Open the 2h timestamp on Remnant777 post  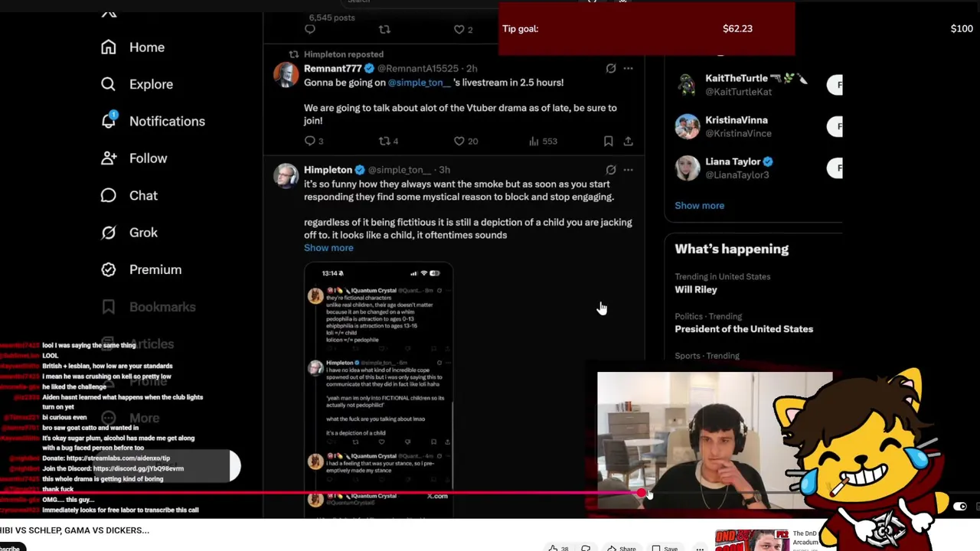tap(472, 68)
